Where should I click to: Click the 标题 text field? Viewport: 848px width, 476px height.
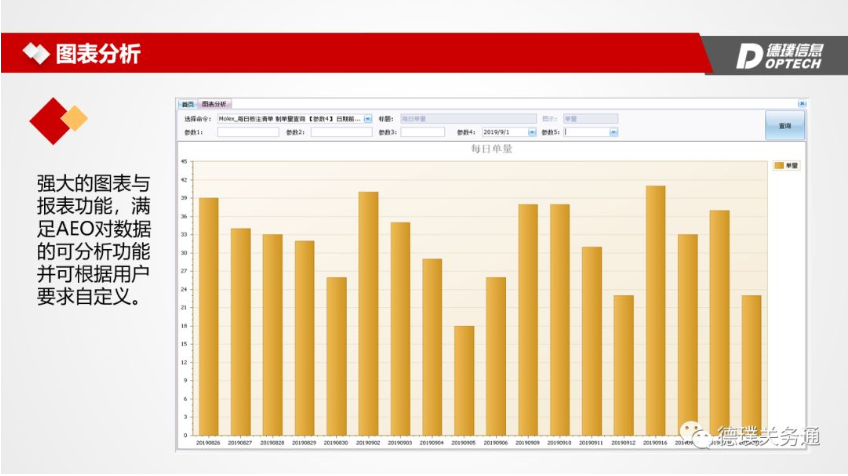(467, 118)
